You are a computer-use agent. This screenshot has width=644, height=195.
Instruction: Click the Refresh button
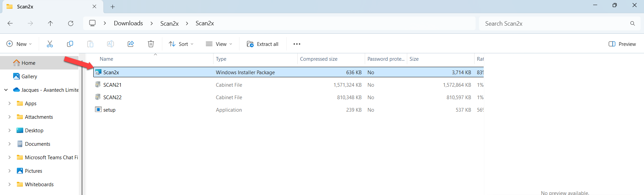point(71,23)
